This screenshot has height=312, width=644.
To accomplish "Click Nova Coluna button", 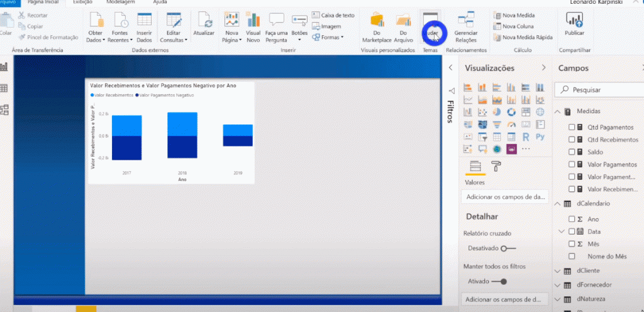I will [514, 26].
